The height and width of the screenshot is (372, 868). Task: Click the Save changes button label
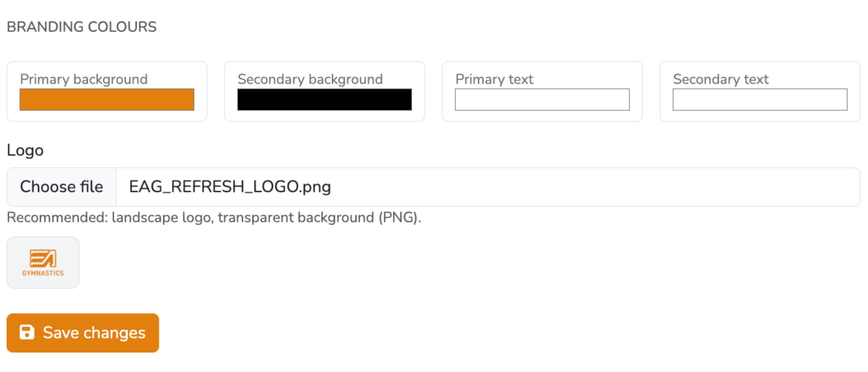click(94, 333)
